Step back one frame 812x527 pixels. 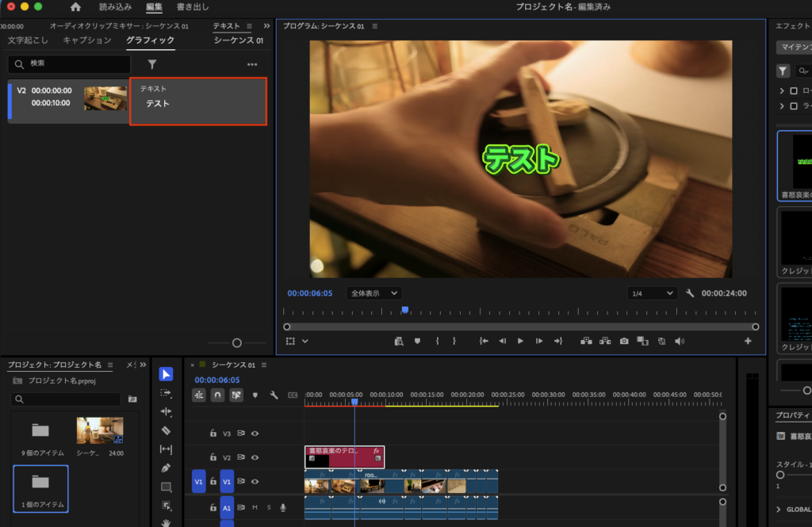click(x=502, y=341)
